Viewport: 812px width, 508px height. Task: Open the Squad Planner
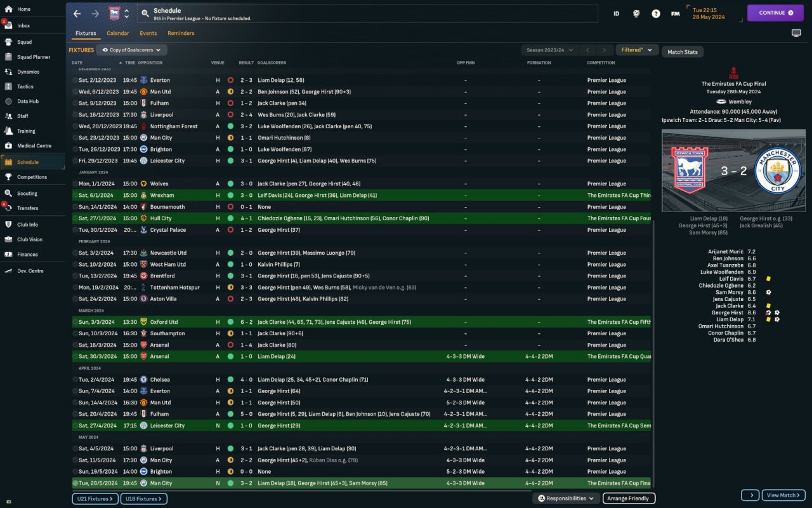click(33, 57)
